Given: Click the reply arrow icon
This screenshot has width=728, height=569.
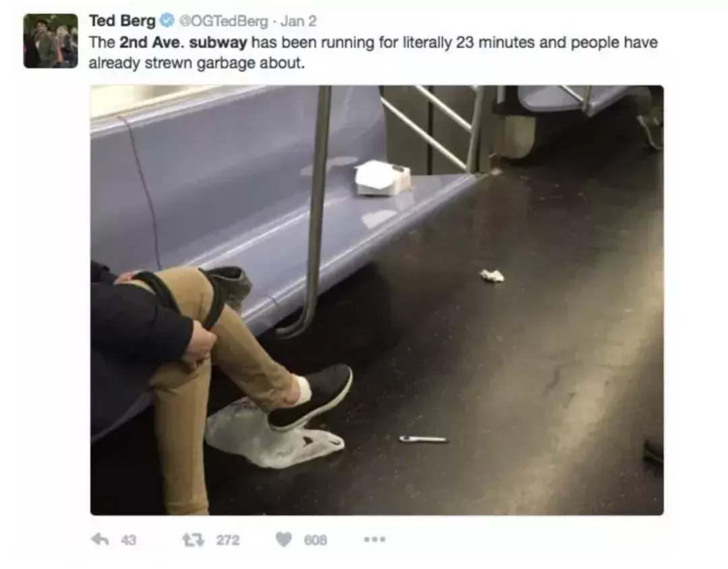Looking at the screenshot, I should coord(100,539).
